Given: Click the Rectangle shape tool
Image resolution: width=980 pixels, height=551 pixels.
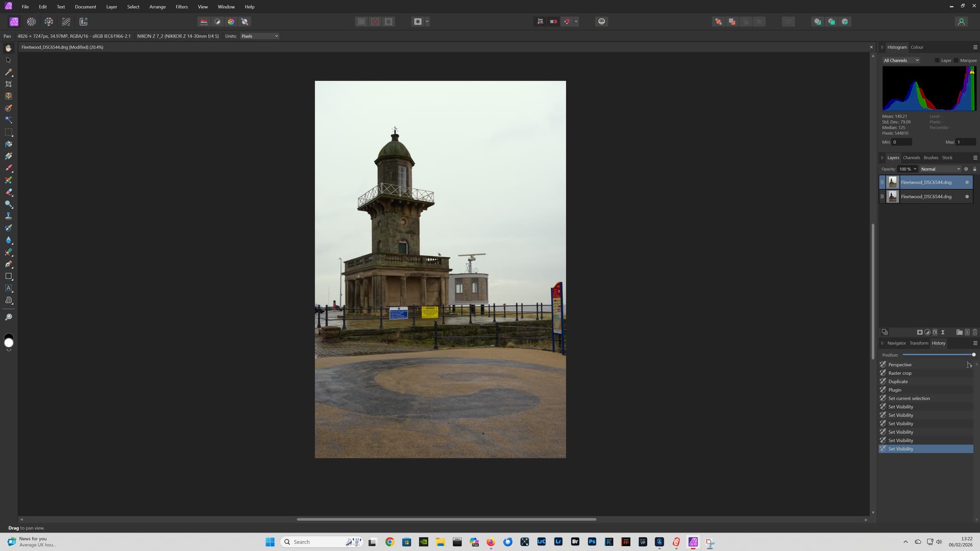Looking at the screenshot, I should (9, 276).
